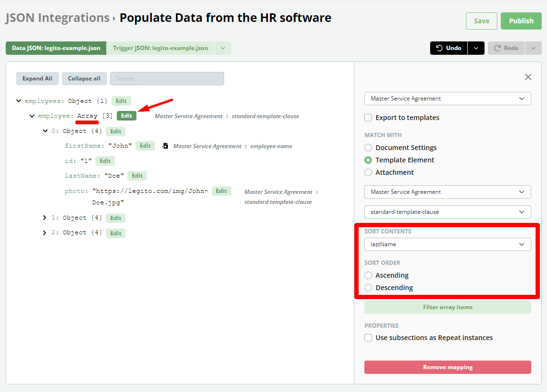Check Use subsections as Repeat instances
547x392 pixels.
click(368, 338)
